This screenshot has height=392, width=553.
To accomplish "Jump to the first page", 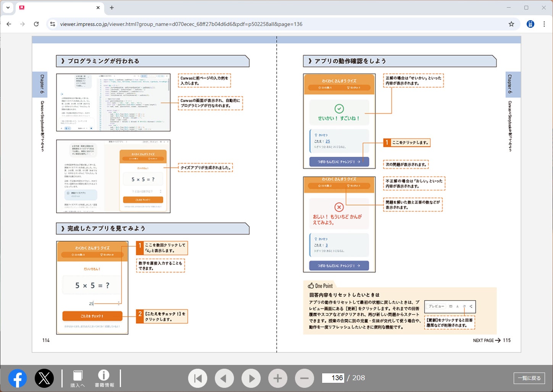I will click(x=198, y=378).
